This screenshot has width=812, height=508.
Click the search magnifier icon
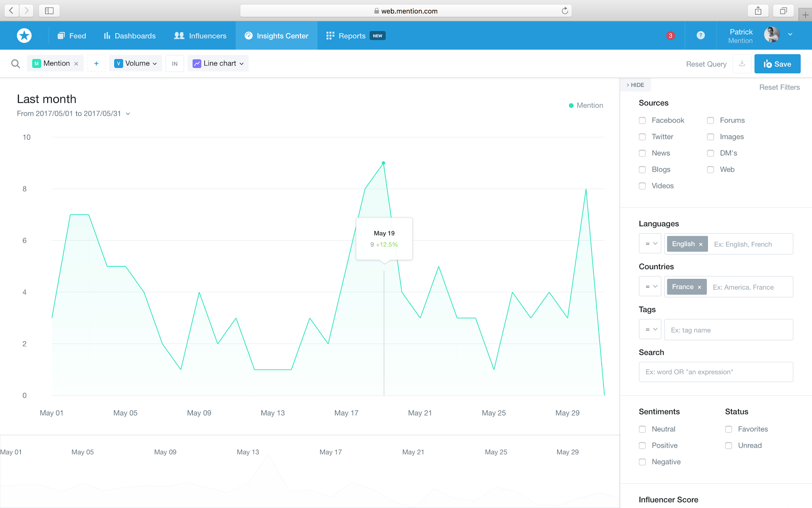(16, 63)
